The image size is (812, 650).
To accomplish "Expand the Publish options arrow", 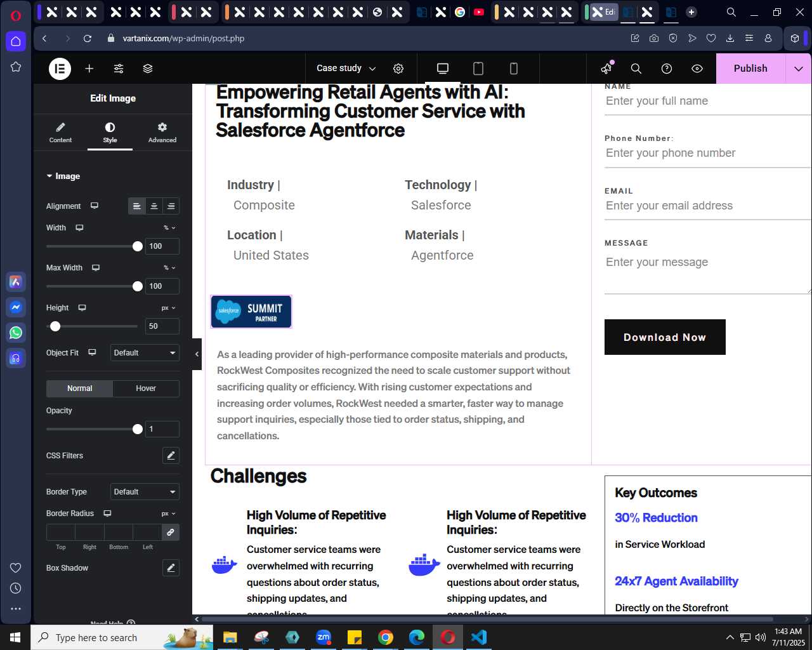I will (x=798, y=69).
